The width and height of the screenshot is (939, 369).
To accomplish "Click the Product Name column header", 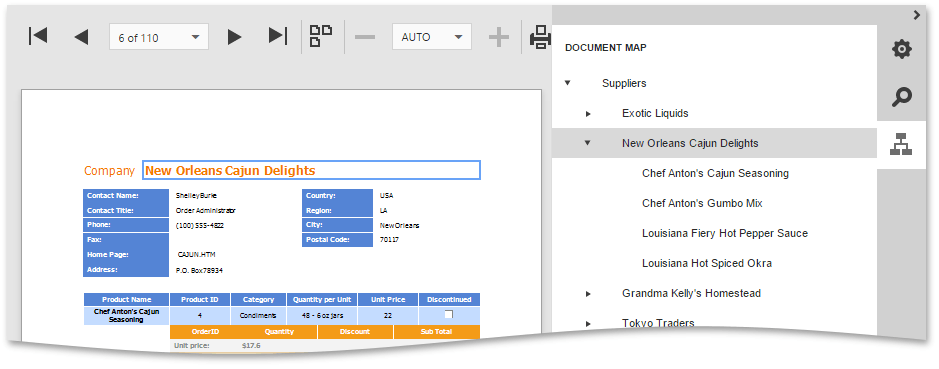I will pyautogui.click(x=126, y=300).
